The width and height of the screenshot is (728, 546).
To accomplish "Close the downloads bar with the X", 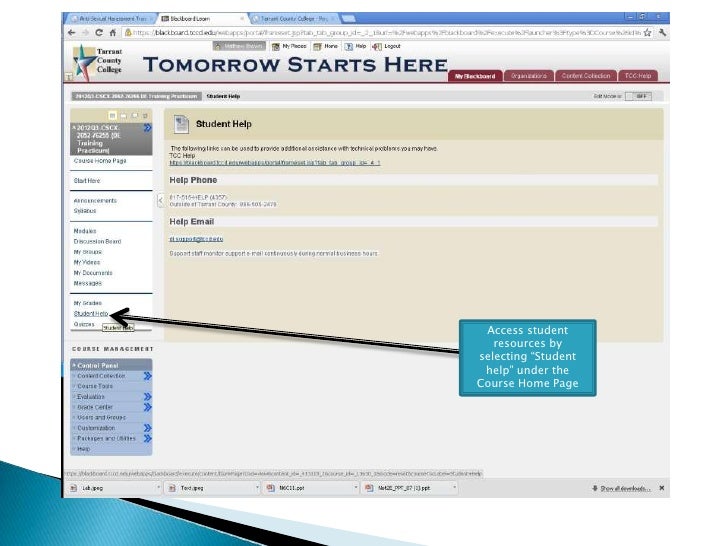I will point(662,488).
